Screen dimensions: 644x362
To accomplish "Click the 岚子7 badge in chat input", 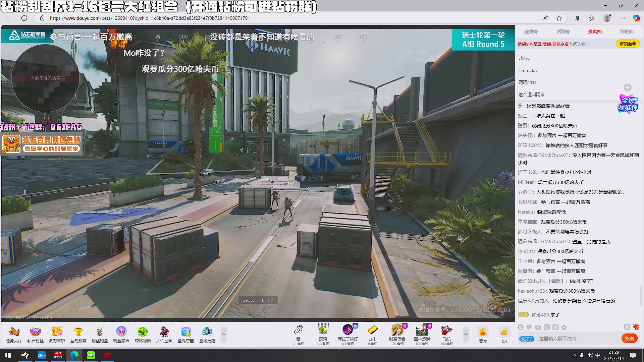I will pos(527,339).
